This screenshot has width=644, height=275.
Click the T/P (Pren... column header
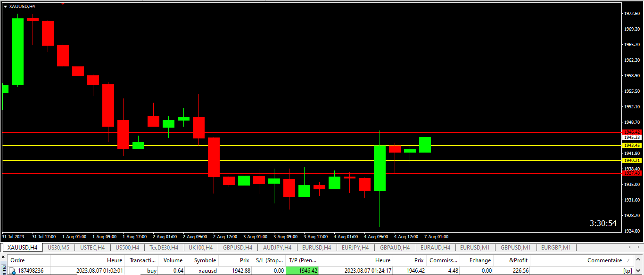pos(302,260)
